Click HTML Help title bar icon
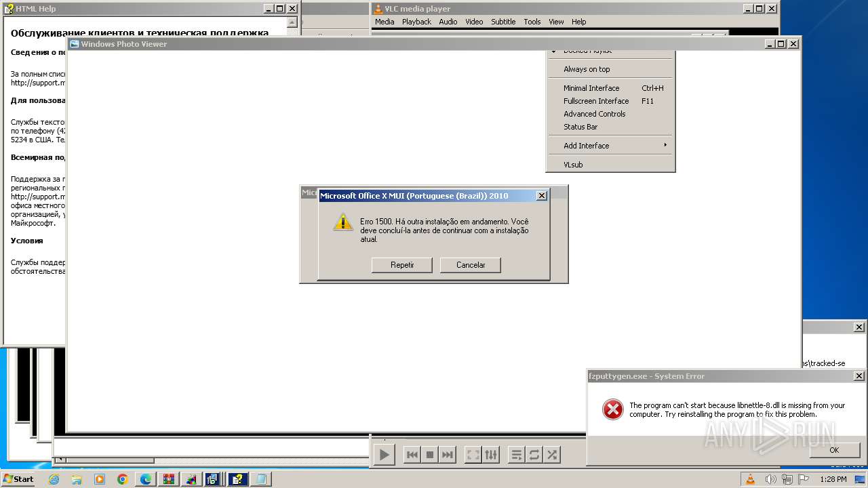This screenshot has width=868, height=488. (x=9, y=9)
